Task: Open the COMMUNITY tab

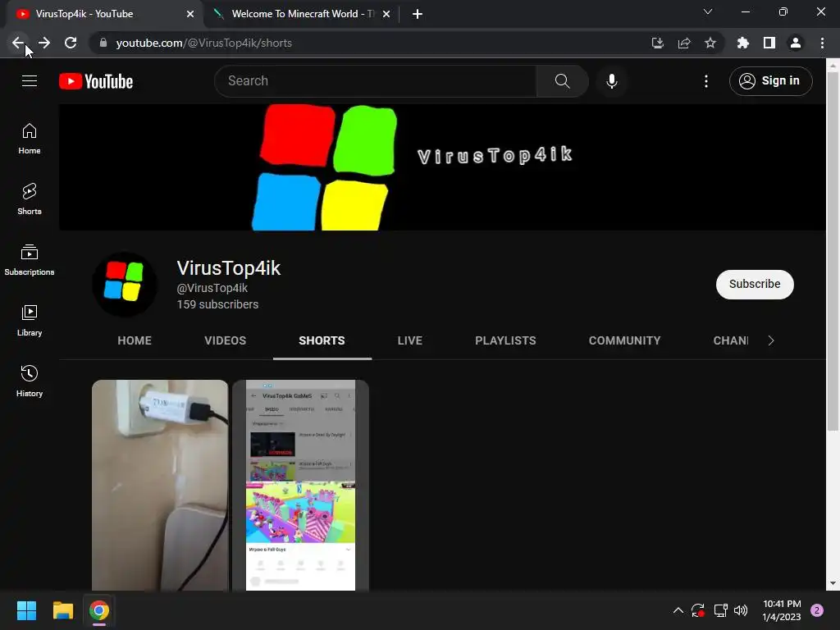Action: pyautogui.click(x=624, y=340)
